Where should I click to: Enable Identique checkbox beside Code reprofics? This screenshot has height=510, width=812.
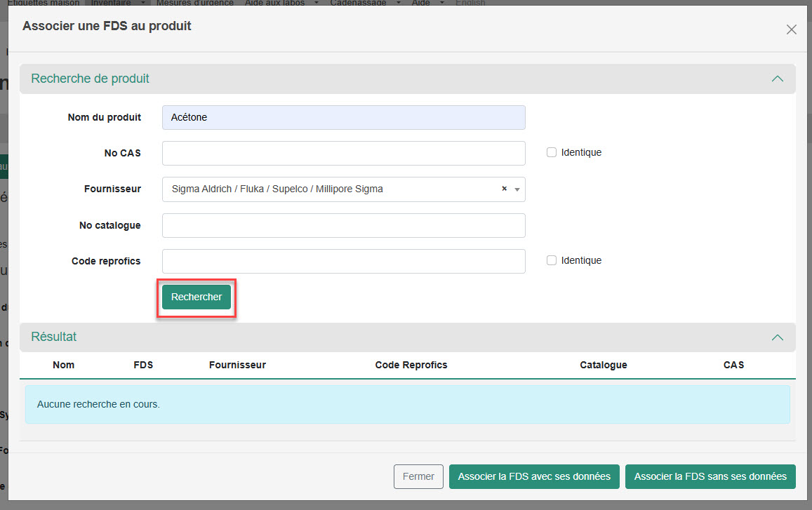pyautogui.click(x=552, y=260)
